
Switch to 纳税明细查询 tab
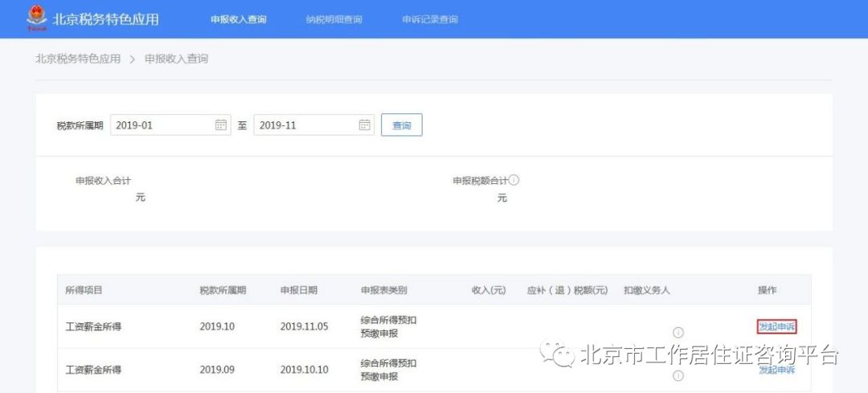point(334,19)
